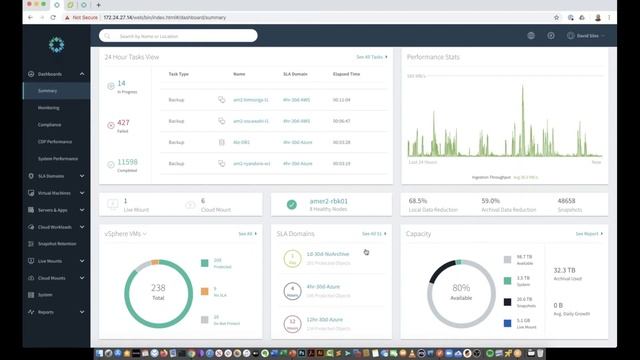The image size is (640, 360).
Task: Click the System sidebar icon
Action: coord(31,295)
